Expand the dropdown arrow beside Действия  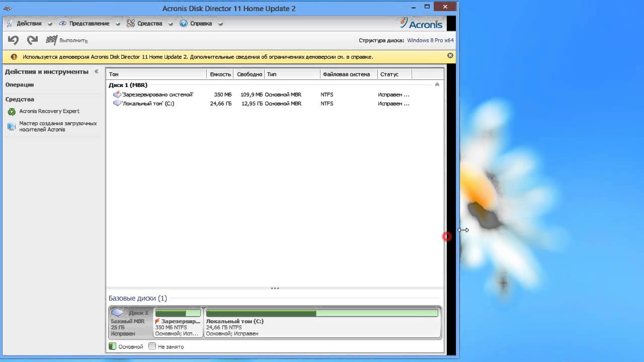pyautogui.click(x=49, y=24)
